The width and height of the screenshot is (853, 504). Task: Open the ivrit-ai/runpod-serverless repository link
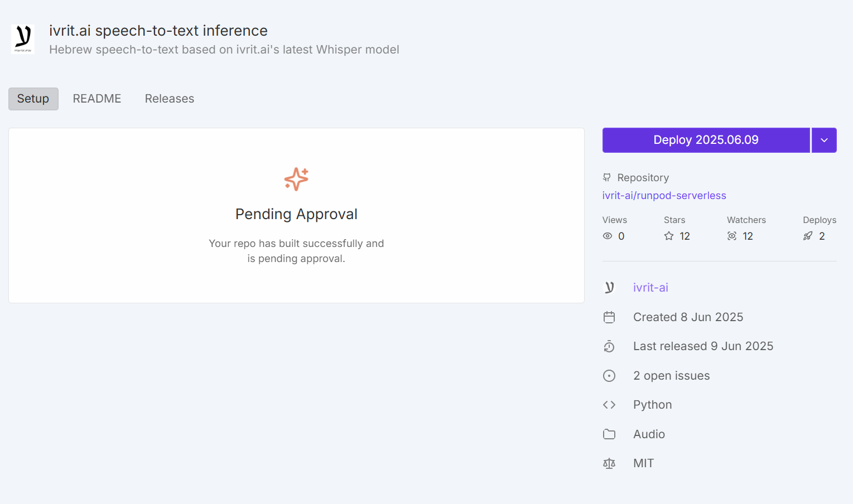[664, 196]
